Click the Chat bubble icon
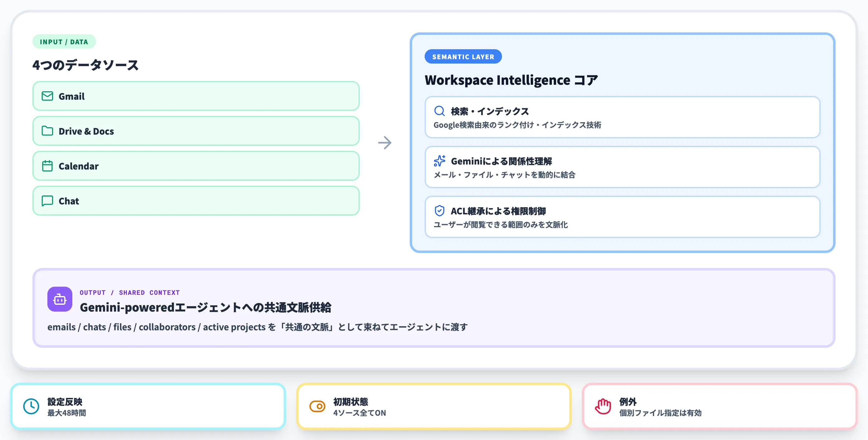The width and height of the screenshot is (868, 440). point(47,201)
